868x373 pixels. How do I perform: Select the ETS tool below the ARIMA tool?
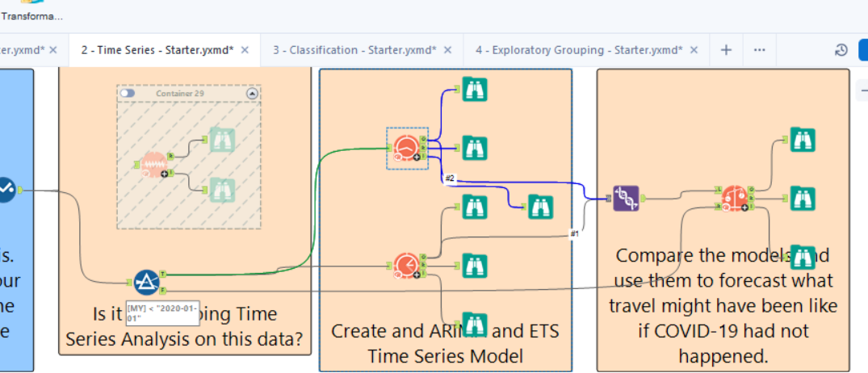point(407,266)
